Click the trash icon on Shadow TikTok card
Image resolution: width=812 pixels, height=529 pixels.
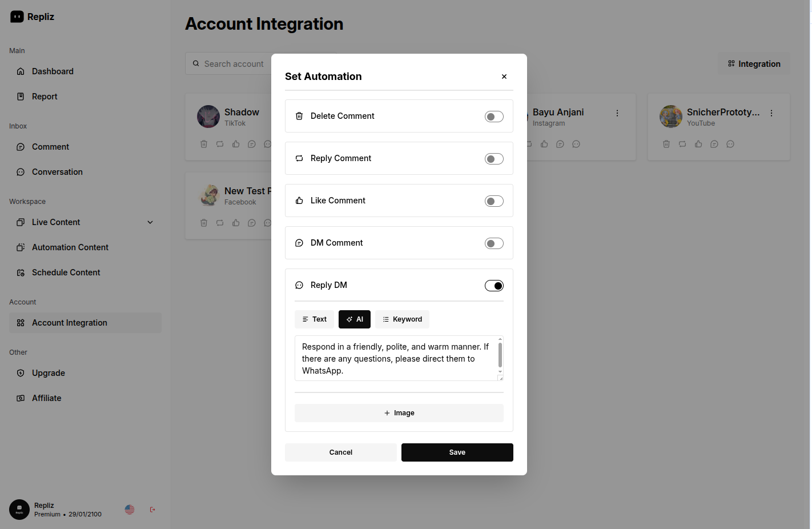pos(204,144)
